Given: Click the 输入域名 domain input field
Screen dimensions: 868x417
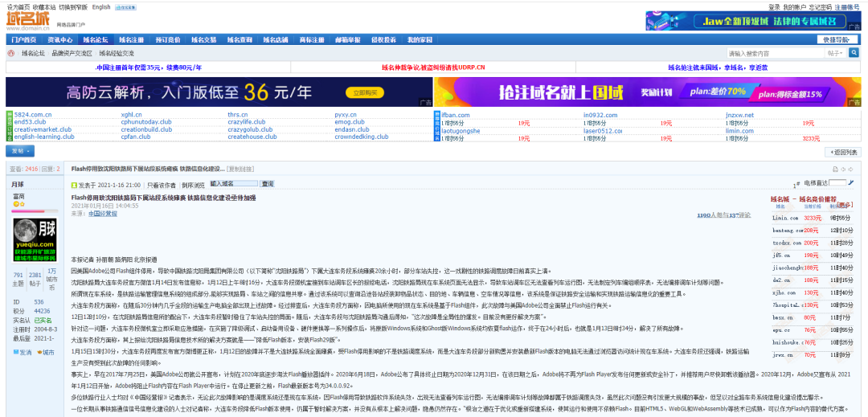Looking at the screenshot, I should 234,184.
